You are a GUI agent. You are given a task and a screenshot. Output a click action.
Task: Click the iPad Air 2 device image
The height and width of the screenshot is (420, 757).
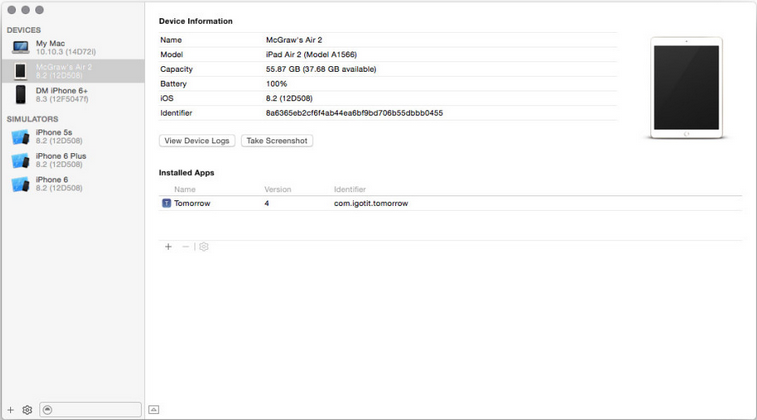click(685, 88)
